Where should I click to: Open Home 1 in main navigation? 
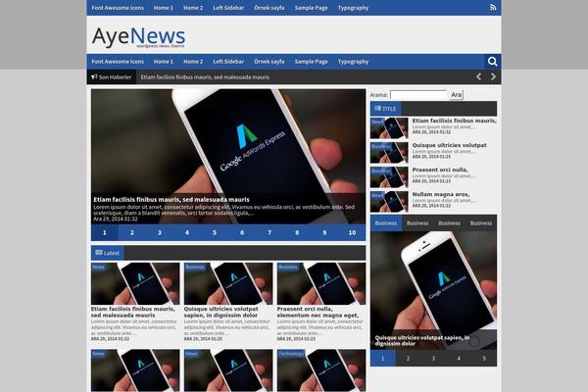click(x=163, y=62)
